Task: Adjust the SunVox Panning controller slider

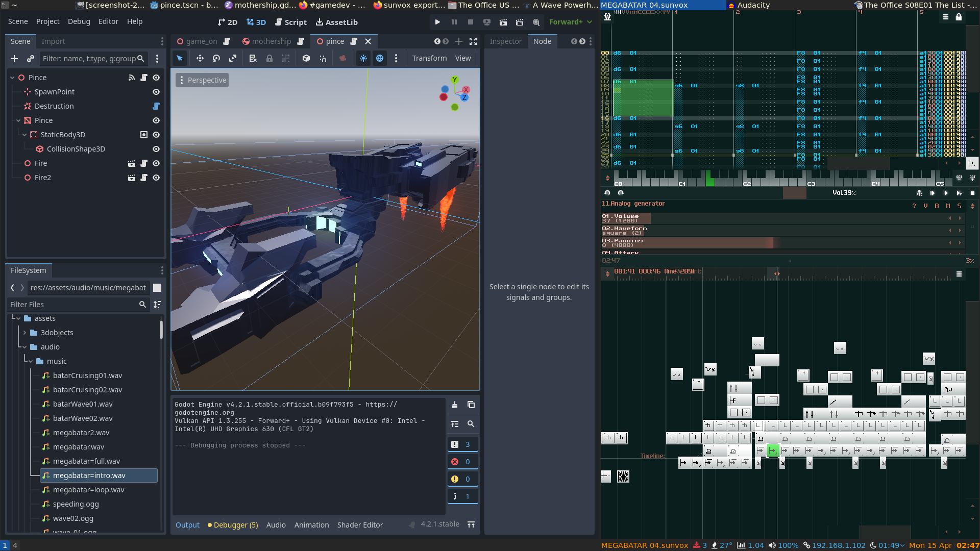Action: (782, 243)
